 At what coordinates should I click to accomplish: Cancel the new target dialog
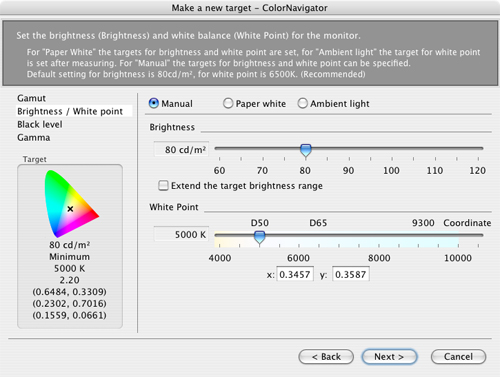(x=458, y=357)
